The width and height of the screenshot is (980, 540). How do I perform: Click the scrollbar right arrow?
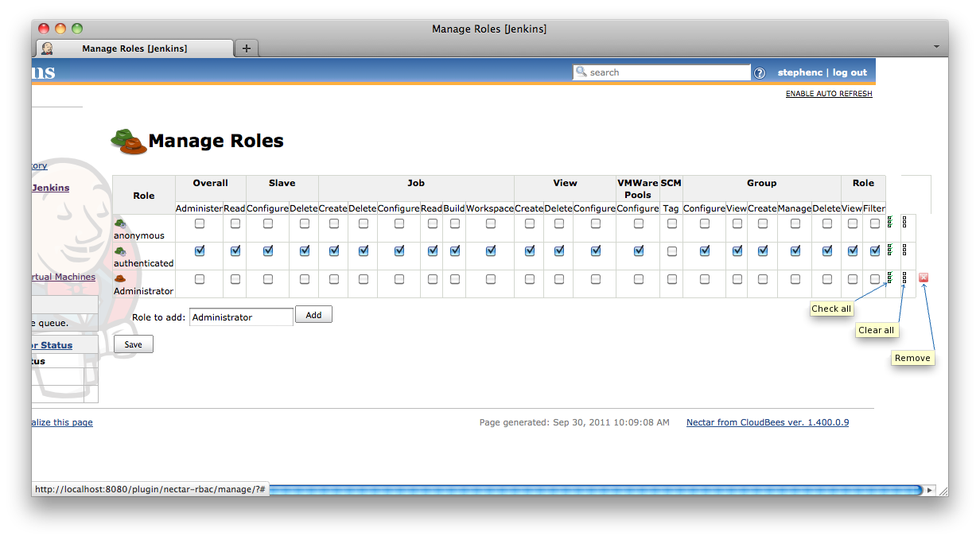929,490
